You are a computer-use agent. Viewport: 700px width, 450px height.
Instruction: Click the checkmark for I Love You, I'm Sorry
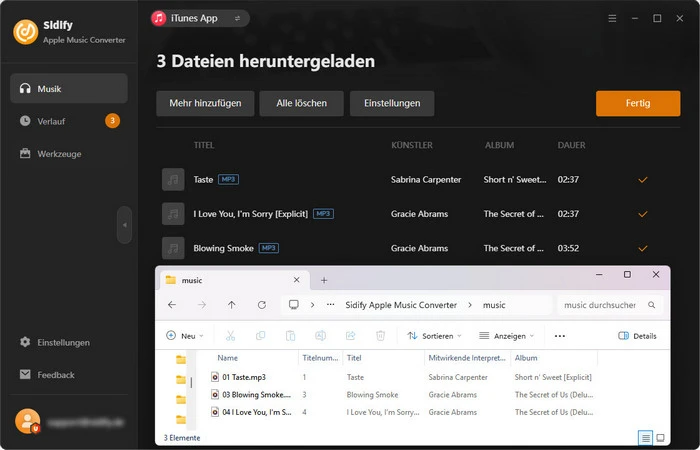(643, 214)
